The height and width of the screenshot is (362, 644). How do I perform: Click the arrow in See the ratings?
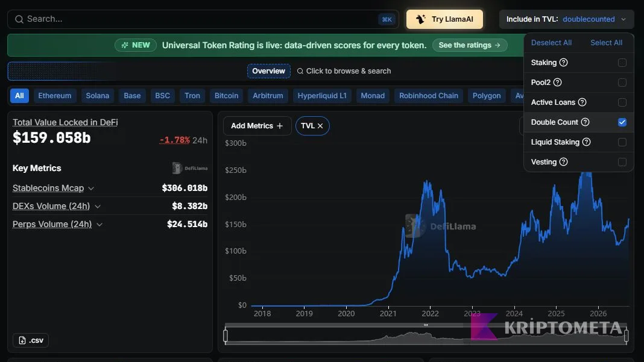point(497,45)
